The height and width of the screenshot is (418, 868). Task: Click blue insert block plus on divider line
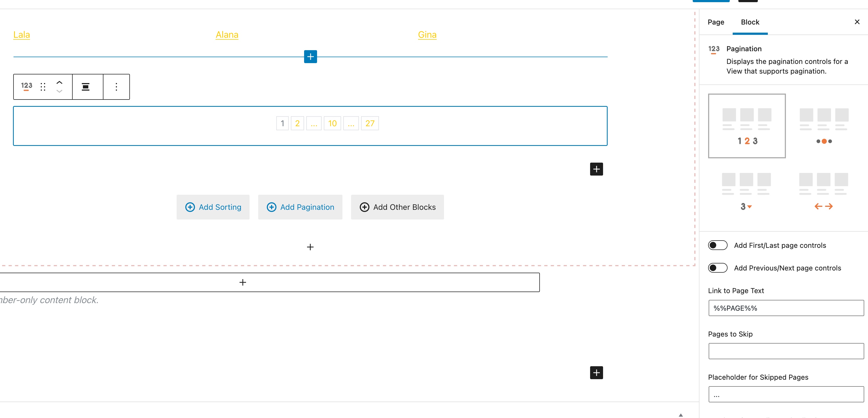[310, 57]
